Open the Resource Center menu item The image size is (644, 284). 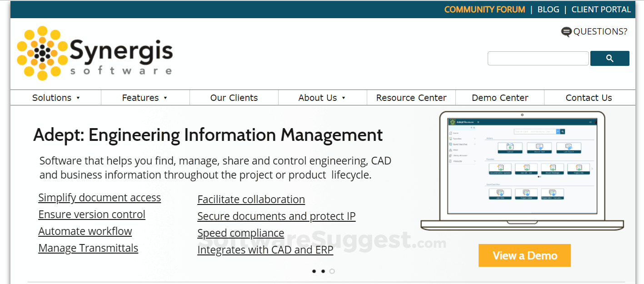tap(411, 98)
